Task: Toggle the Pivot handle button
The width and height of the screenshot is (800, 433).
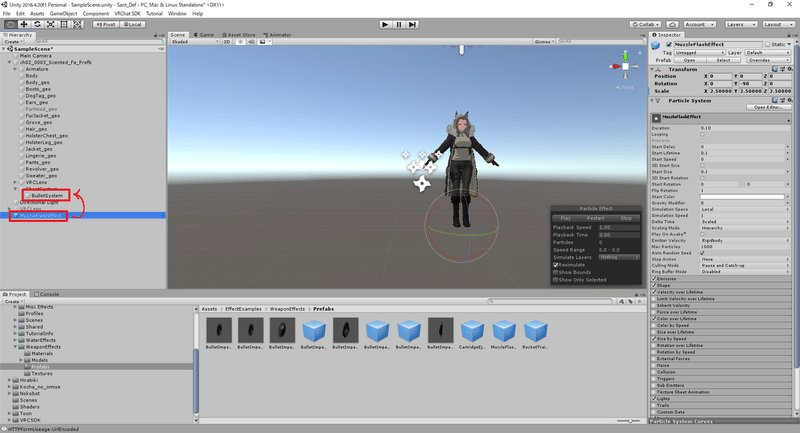Action: tap(106, 24)
